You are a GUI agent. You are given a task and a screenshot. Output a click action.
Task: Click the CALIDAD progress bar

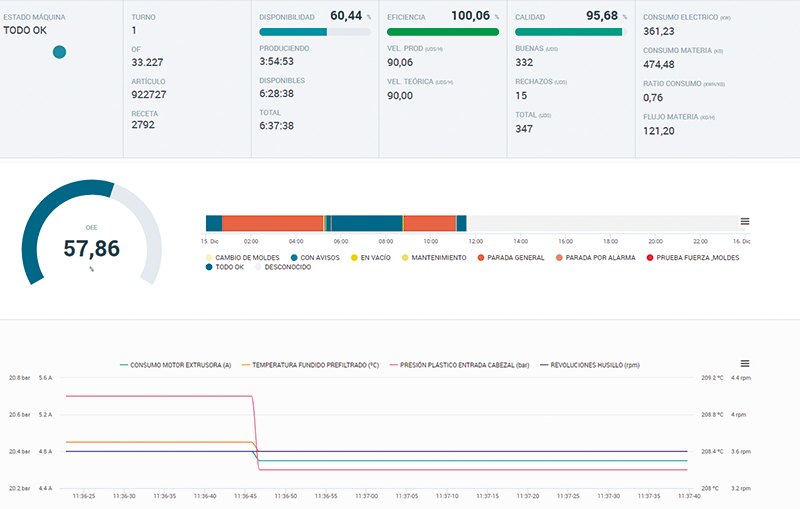pyautogui.click(x=570, y=32)
